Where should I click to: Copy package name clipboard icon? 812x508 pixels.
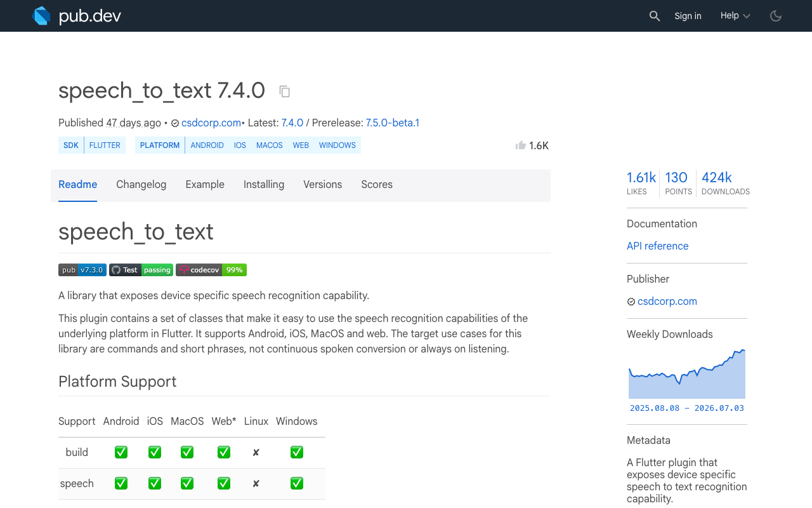pos(285,91)
